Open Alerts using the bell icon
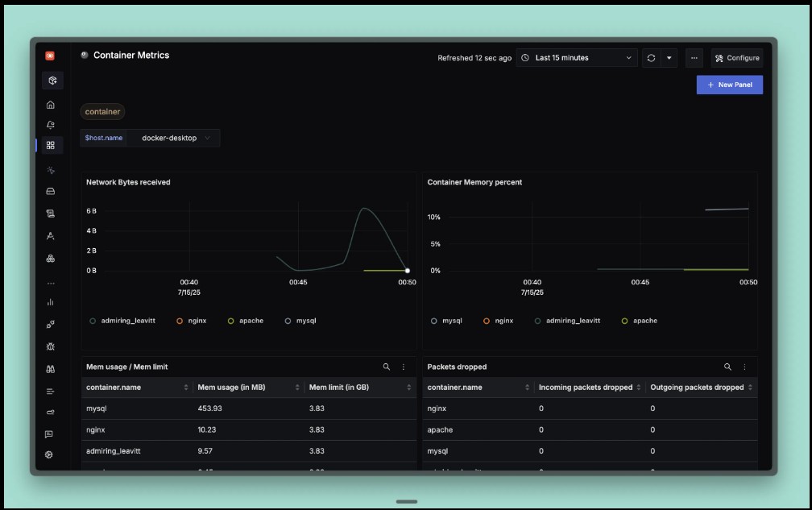 pyautogui.click(x=50, y=125)
